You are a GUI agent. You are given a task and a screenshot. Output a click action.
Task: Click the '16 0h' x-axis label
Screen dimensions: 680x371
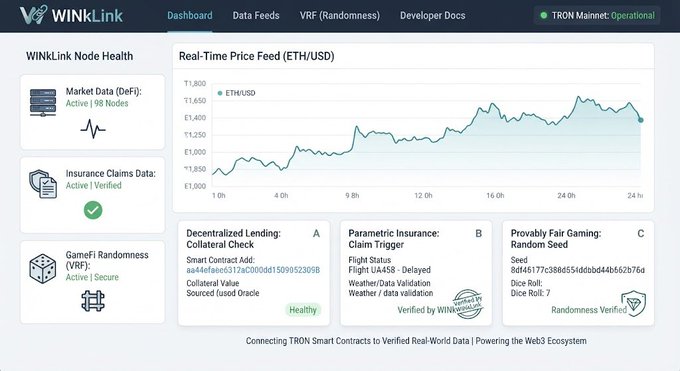[x=495, y=196]
